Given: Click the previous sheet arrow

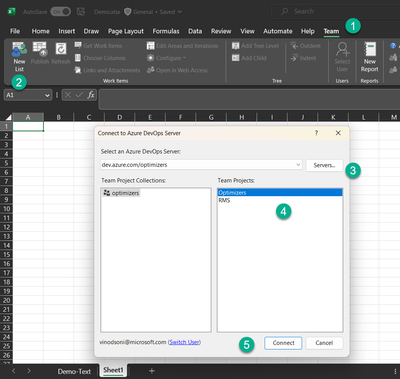Looking at the screenshot, I should pyautogui.click(x=14, y=371).
